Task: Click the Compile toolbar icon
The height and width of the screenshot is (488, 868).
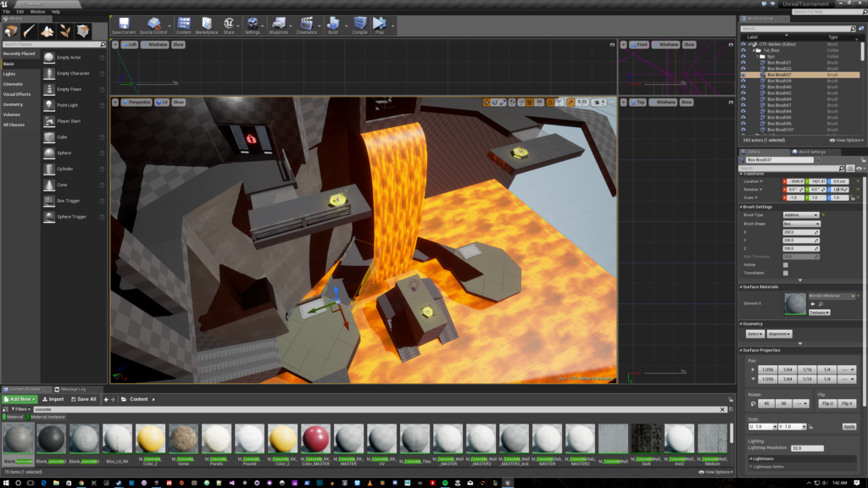Action: 359,25
